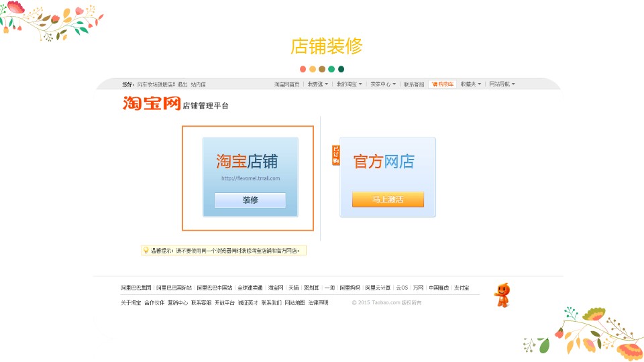The height and width of the screenshot is (362, 644).
Task: Open the 联系客服 link in top bar
Action: pyautogui.click(x=414, y=84)
